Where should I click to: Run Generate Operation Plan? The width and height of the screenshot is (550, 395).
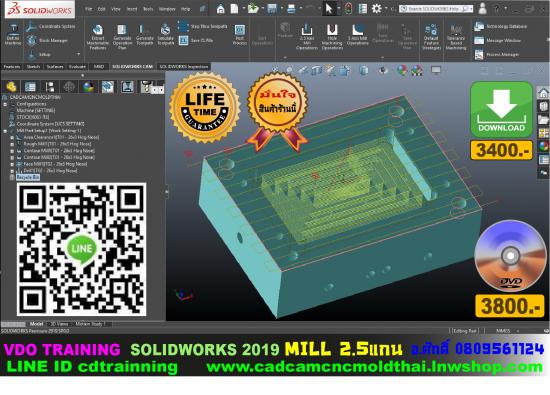(122, 37)
